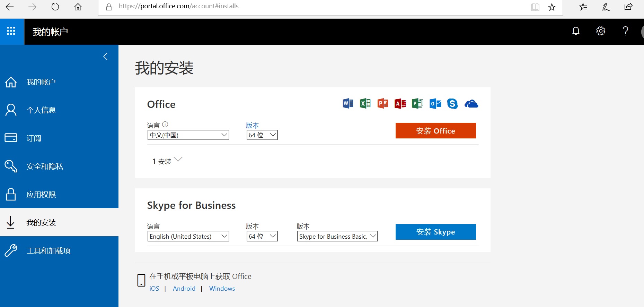Collapse the sidebar with the chevron
The width and height of the screenshot is (644, 307).
point(105,56)
